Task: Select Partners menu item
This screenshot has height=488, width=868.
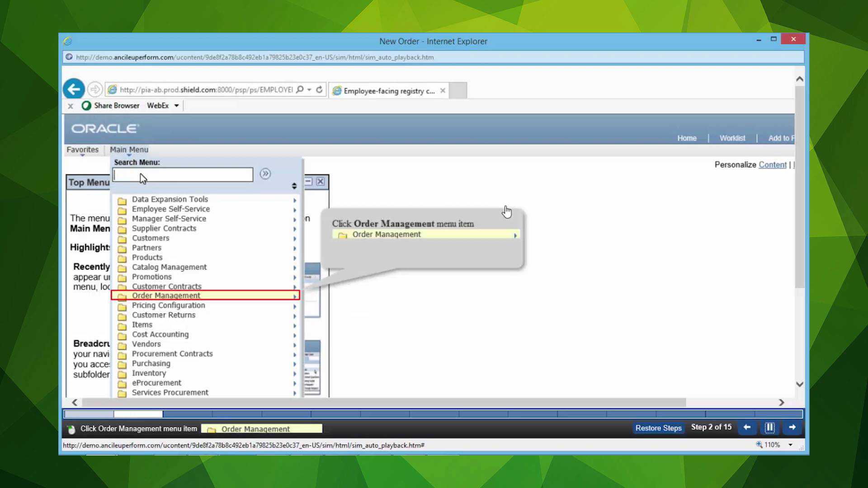Action: coord(146,248)
